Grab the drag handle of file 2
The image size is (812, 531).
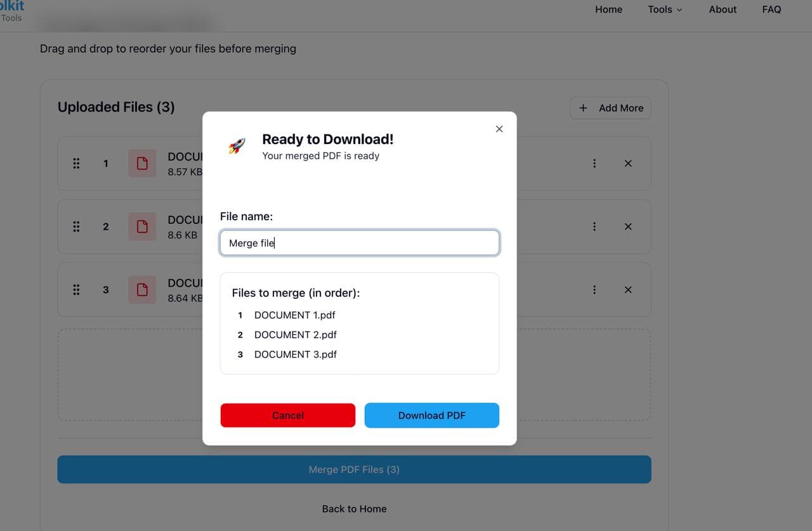tap(76, 226)
